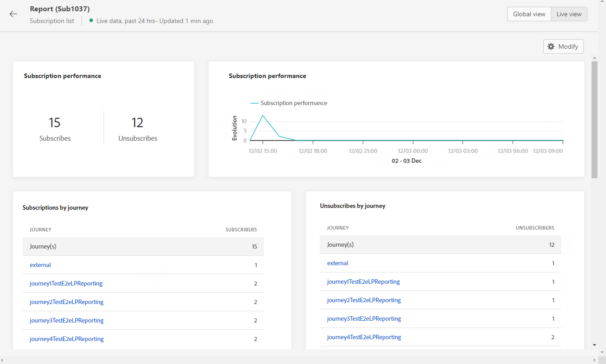Open journey2TestE2eLPReporting in Subscriptions table
This screenshot has height=364, width=606.
pyautogui.click(x=66, y=302)
